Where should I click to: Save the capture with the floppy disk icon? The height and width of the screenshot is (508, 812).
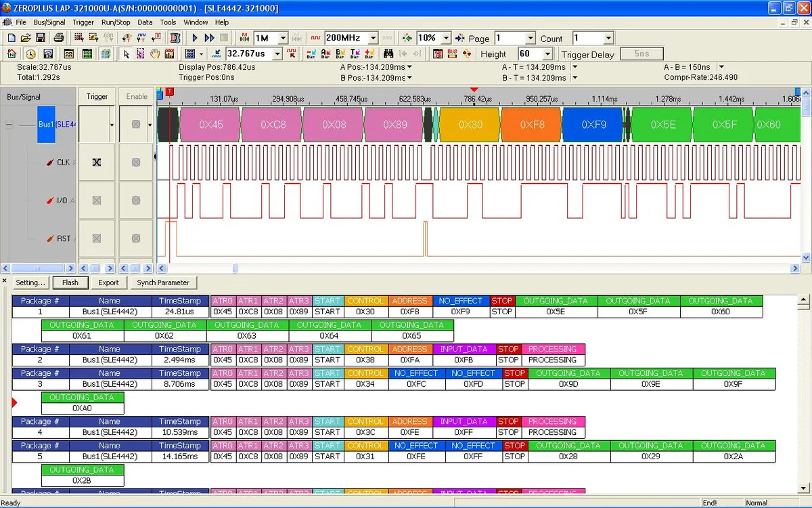pyautogui.click(x=40, y=38)
